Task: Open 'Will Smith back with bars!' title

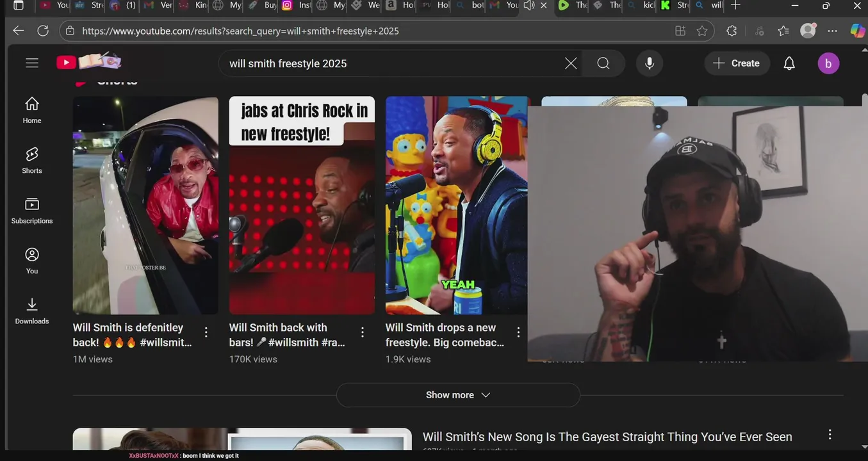Action: (x=288, y=335)
